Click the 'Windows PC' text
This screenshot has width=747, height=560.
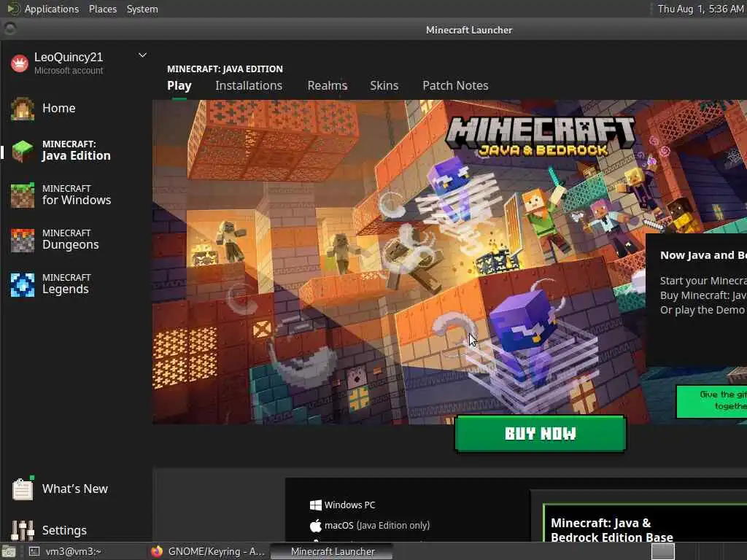(x=349, y=505)
